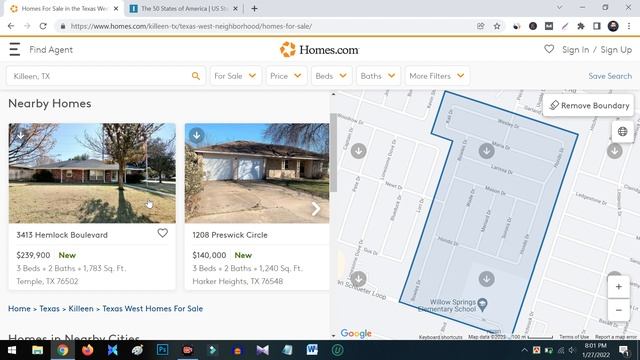Click map marker above Willow Springs Elementary School
The height and width of the screenshot is (360, 640).
pos(487,279)
